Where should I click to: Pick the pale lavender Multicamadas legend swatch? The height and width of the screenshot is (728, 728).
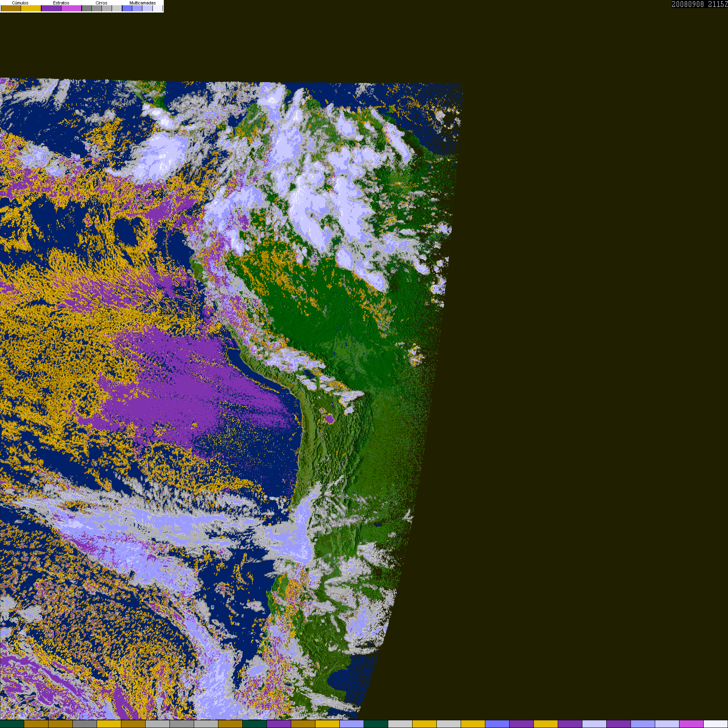click(x=147, y=8)
